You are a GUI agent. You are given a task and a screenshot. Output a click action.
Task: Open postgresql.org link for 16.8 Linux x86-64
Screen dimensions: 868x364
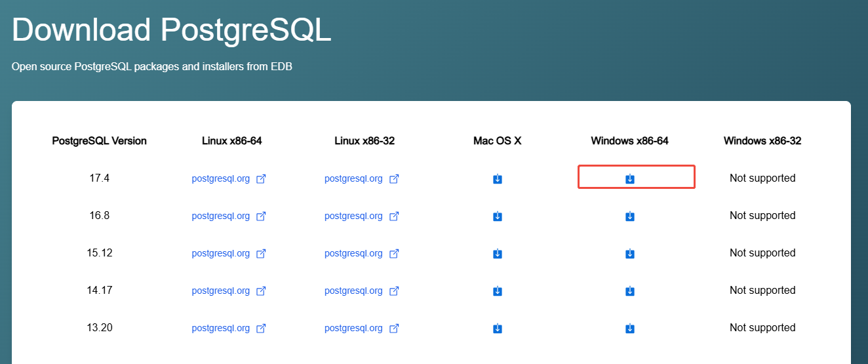pyautogui.click(x=221, y=216)
